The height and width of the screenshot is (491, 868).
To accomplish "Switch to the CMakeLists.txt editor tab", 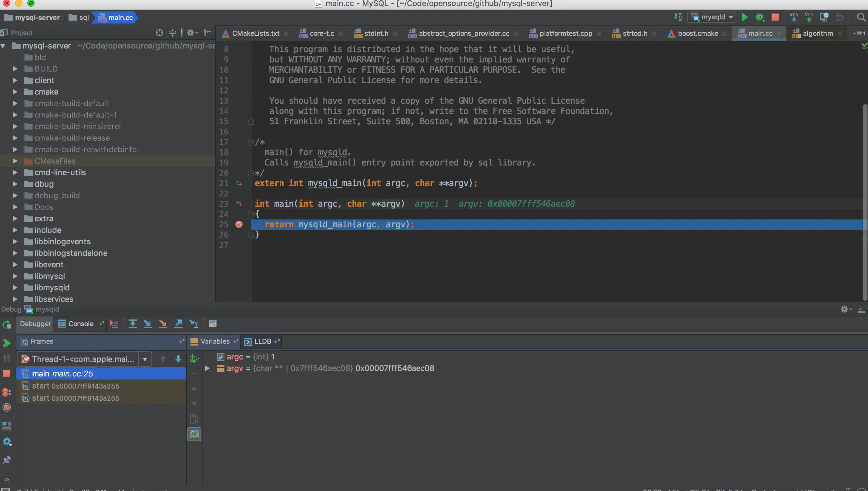I will click(255, 33).
